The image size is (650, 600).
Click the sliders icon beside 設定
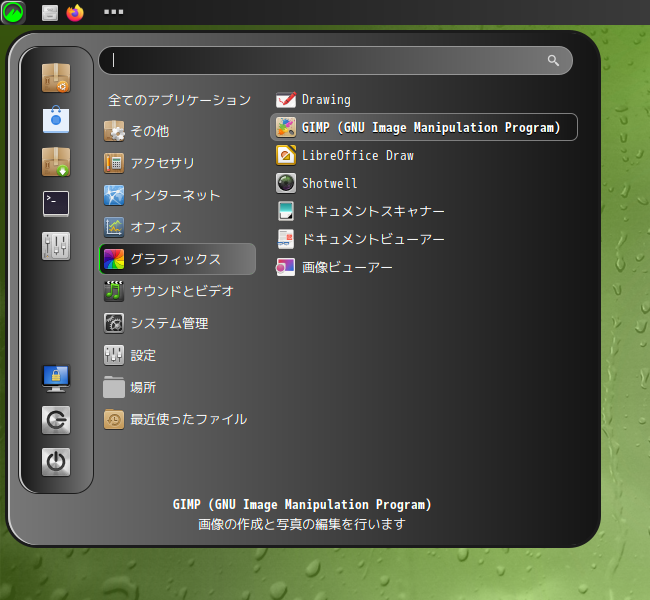(x=114, y=355)
